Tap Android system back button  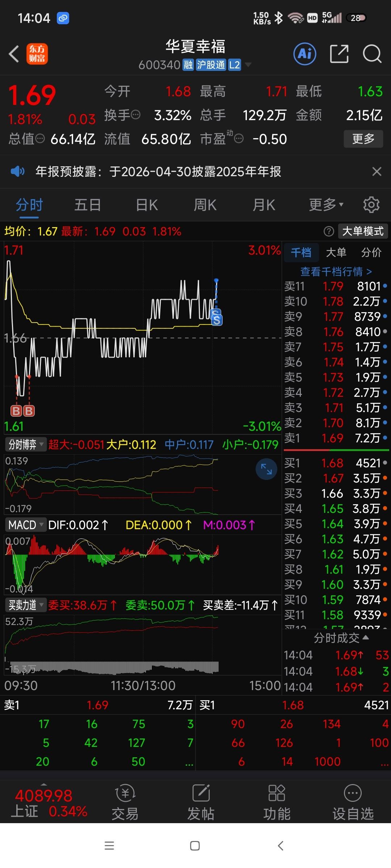pyautogui.click(x=280, y=846)
